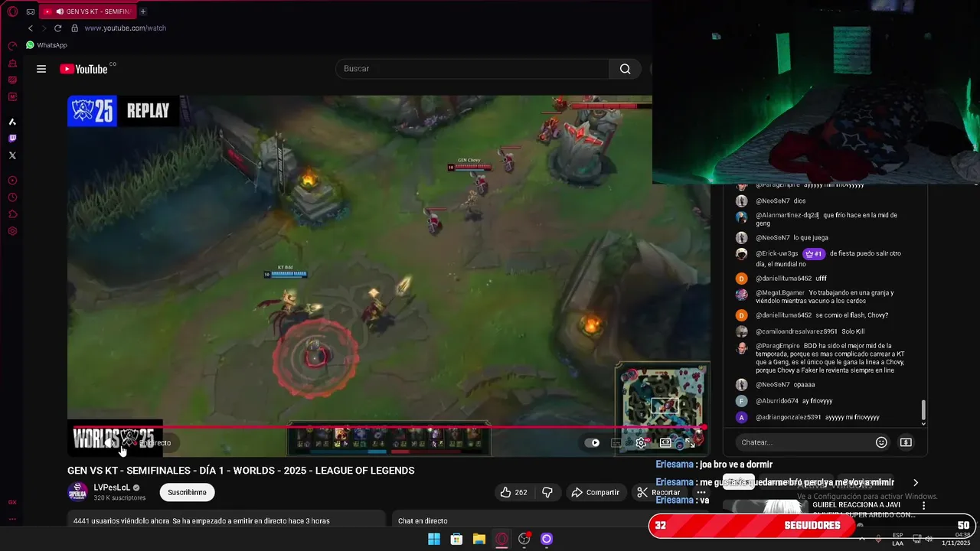The image size is (980, 551).
Task: View site security lock information
Action: [74, 28]
